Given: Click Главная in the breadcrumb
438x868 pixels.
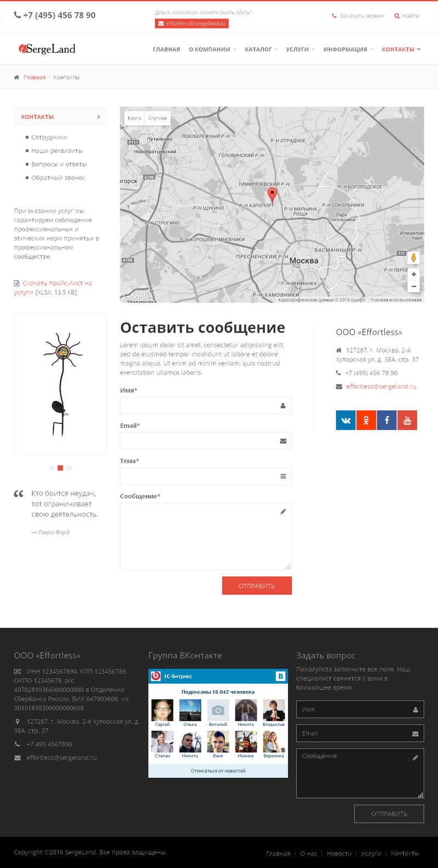Looking at the screenshot, I should pyautogui.click(x=34, y=77).
